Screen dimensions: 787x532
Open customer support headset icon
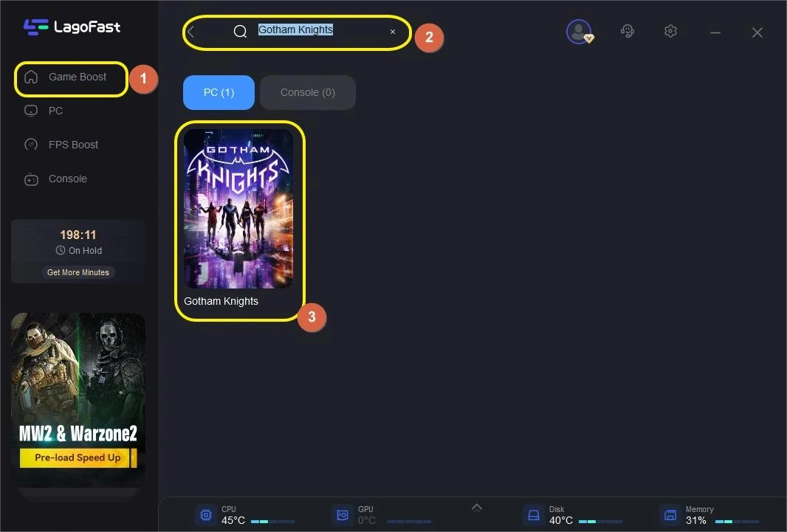(x=628, y=32)
